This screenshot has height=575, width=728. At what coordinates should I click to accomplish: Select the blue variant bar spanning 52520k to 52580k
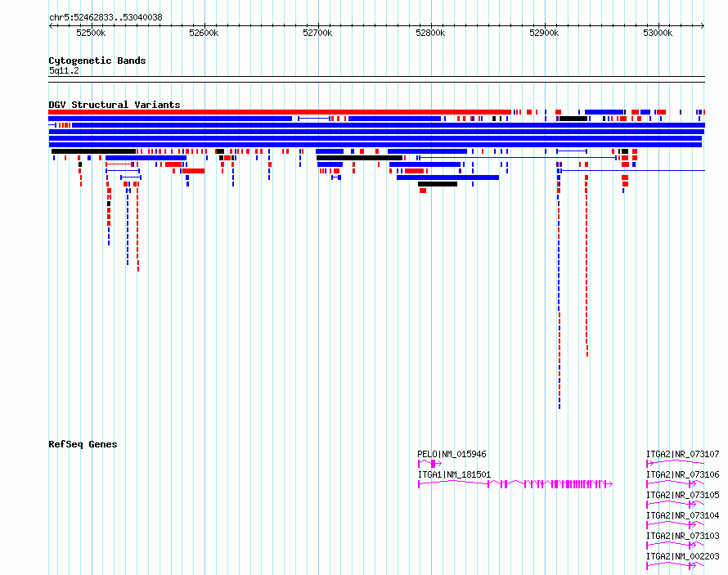[x=146, y=158]
